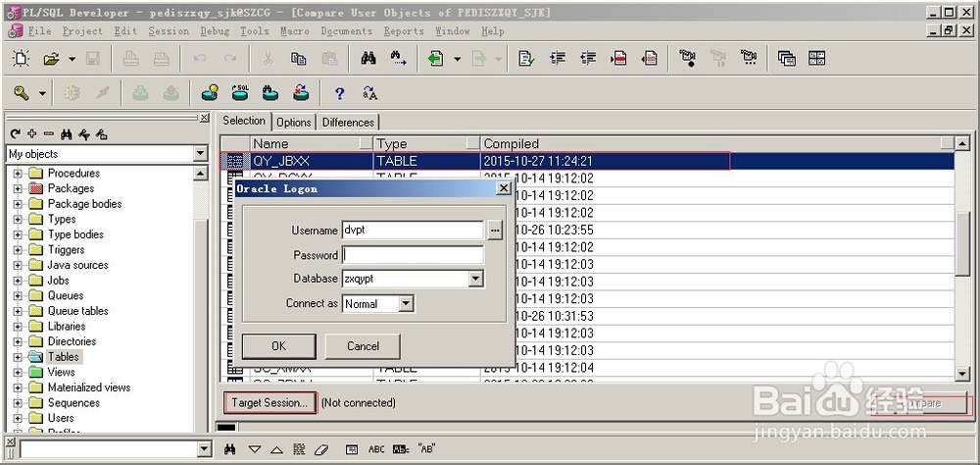Click the search down triangle icon
The width and height of the screenshot is (980, 465).
coord(254,448)
